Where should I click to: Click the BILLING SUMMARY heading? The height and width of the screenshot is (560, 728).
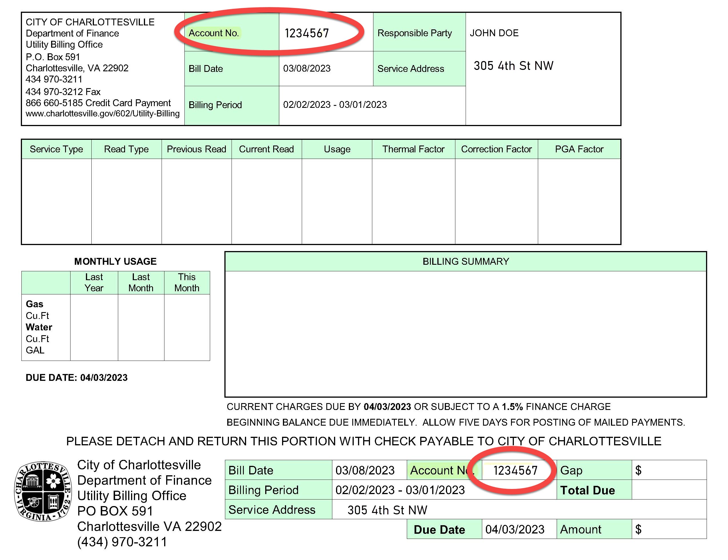click(x=466, y=262)
